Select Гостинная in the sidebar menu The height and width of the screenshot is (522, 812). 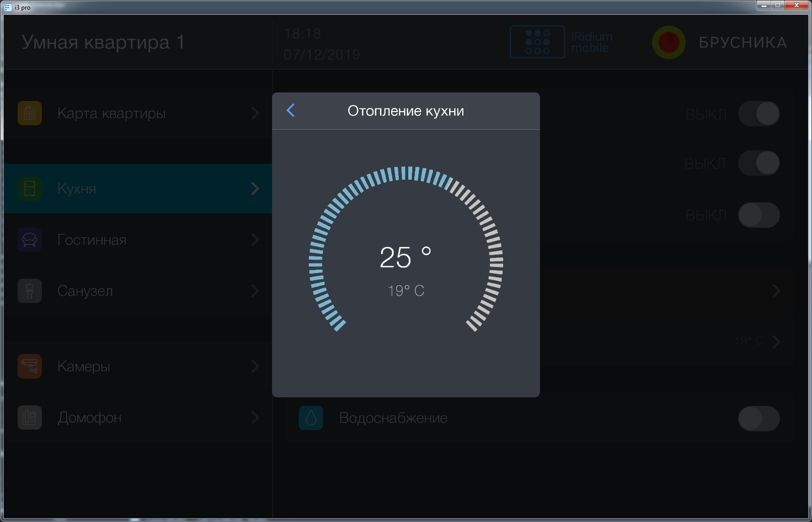click(x=92, y=240)
